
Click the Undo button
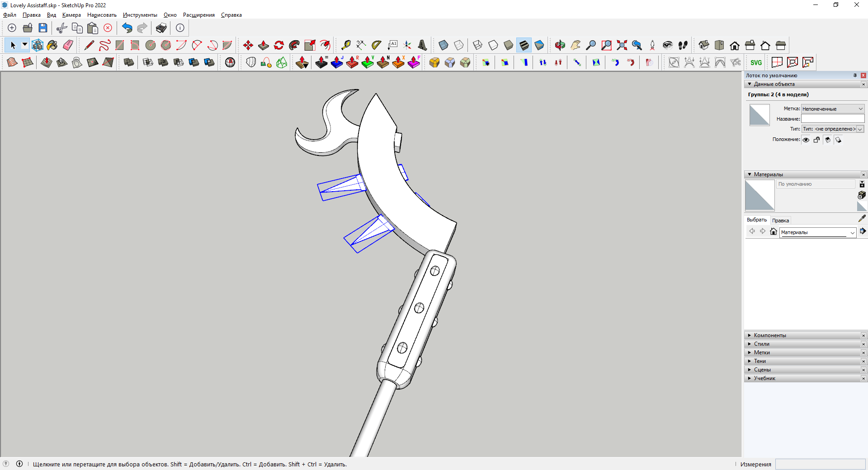tap(127, 28)
